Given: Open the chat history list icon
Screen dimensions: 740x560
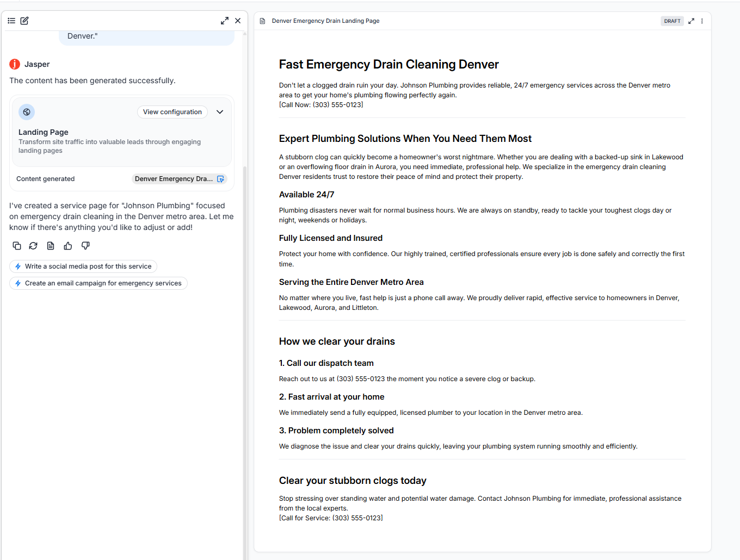Looking at the screenshot, I should pyautogui.click(x=11, y=21).
